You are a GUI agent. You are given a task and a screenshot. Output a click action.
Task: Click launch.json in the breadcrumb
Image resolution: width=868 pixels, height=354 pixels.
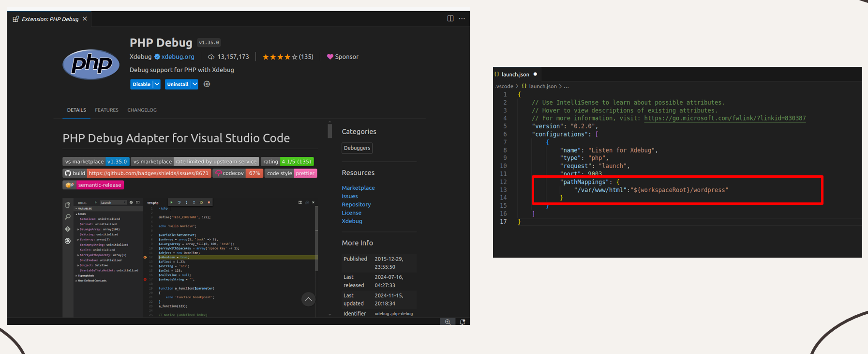pos(542,86)
